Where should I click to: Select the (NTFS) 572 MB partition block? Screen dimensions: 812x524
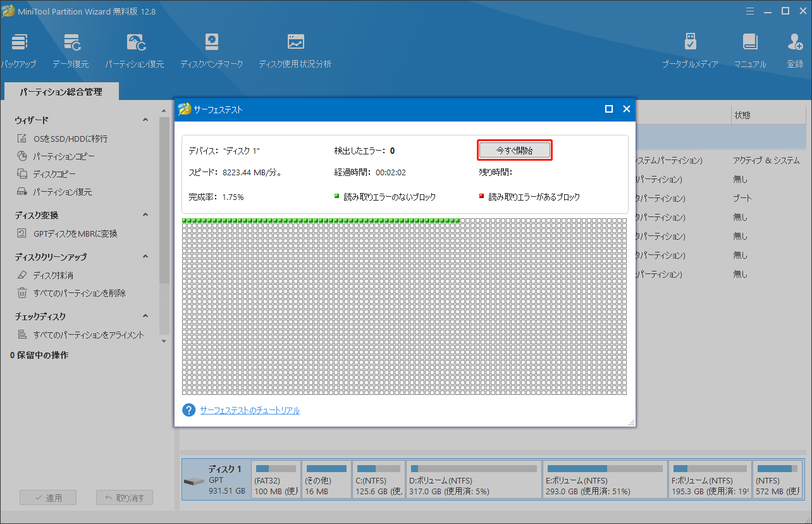tap(778, 479)
